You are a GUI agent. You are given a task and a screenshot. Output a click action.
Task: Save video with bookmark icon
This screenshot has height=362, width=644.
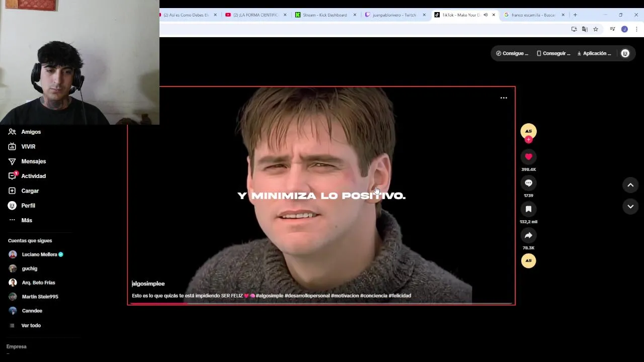[x=528, y=209]
